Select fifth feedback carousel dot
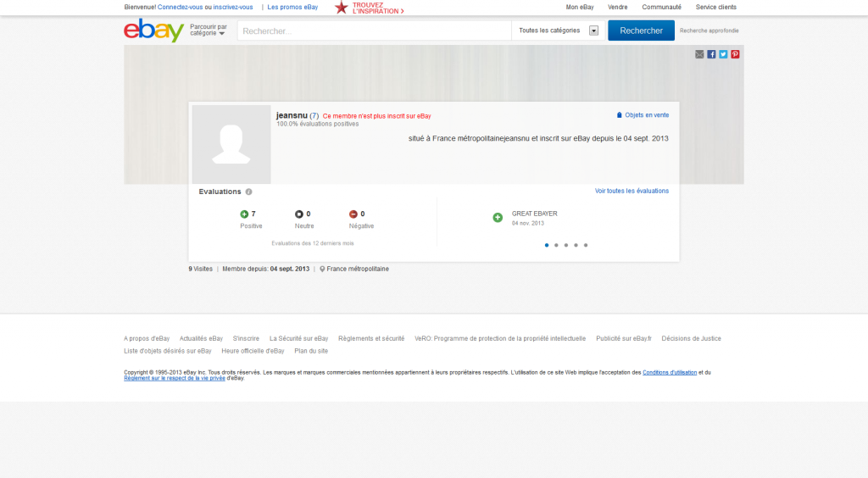 [586, 245]
